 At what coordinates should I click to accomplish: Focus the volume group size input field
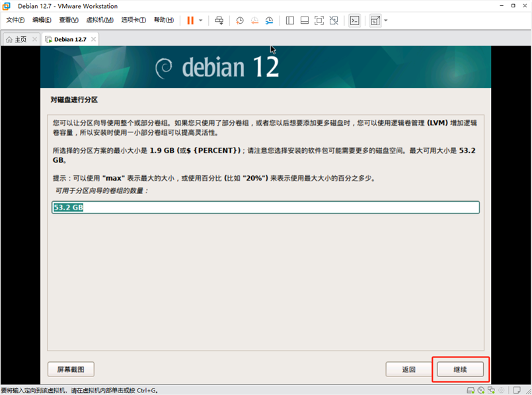coord(266,207)
